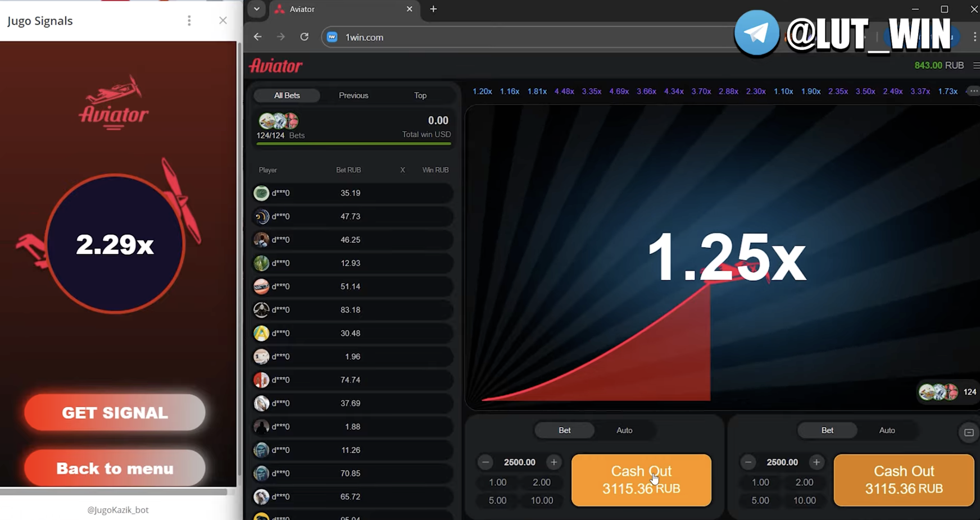Reload the 1win.com page
The height and width of the screenshot is (520, 980).
[305, 37]
